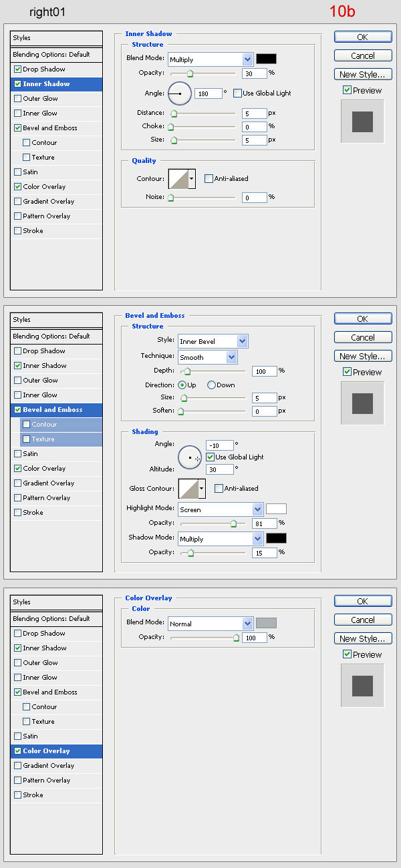Open the Style dropdown showing Inner Bevel
401x868 pixels.
pos(213,341)
